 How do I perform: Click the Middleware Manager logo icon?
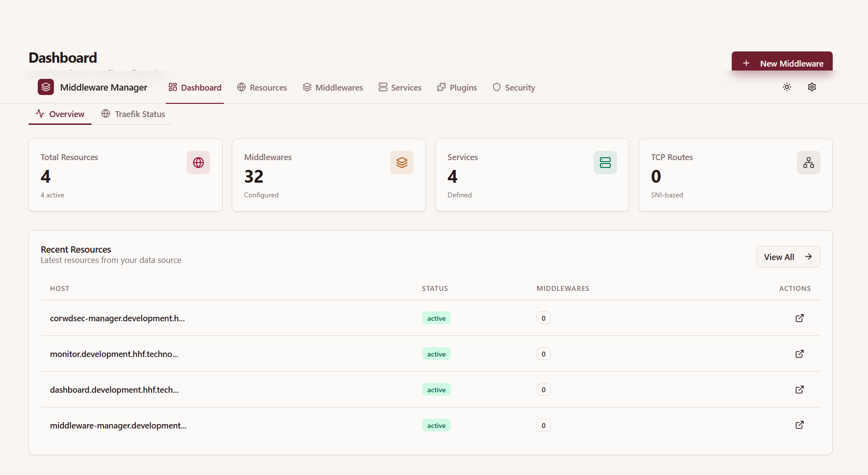click(x=46, y=87)
